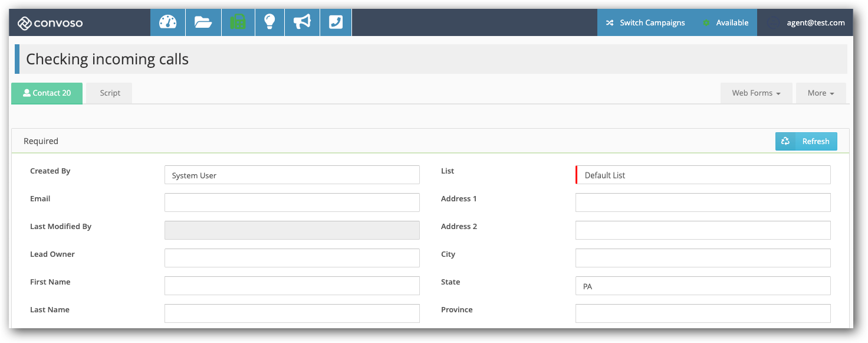
Task: Click the lightbulb icon in the navigation bar
Action: pyautogui.click(x=269, y=22)
